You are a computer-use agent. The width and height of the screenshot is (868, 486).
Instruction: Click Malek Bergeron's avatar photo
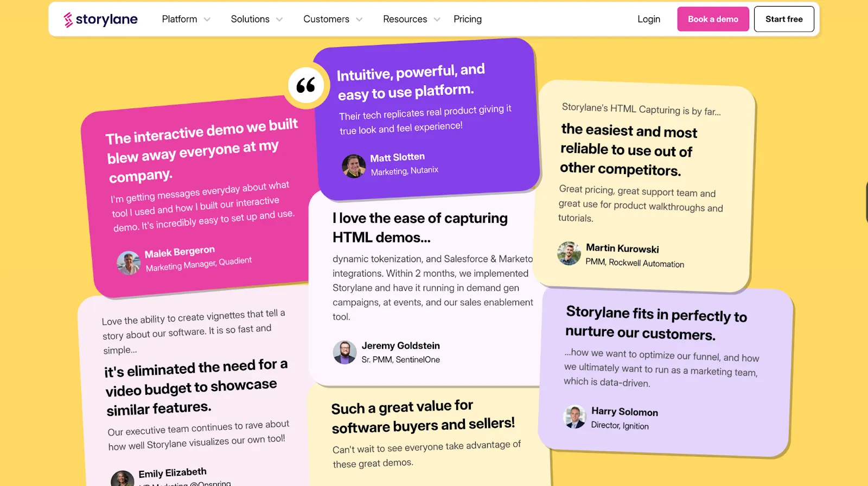click(x=129, y=263)
